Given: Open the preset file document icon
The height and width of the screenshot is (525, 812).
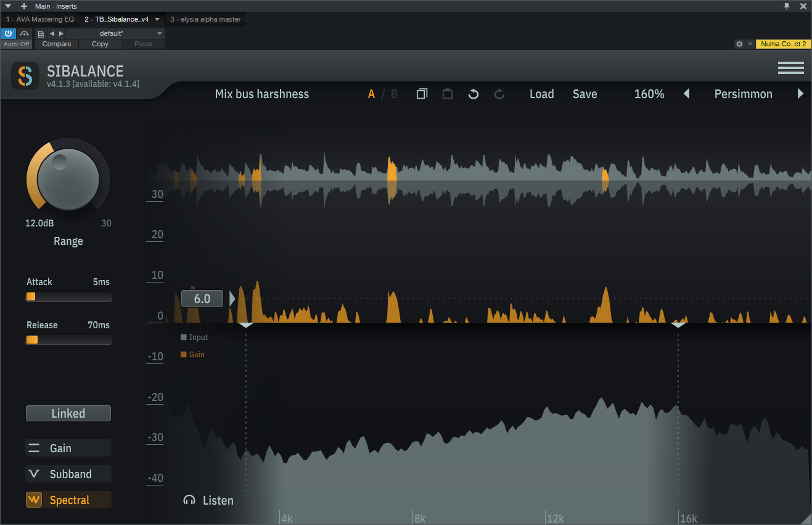Looking at the screenshot, I should coord(41,33).
